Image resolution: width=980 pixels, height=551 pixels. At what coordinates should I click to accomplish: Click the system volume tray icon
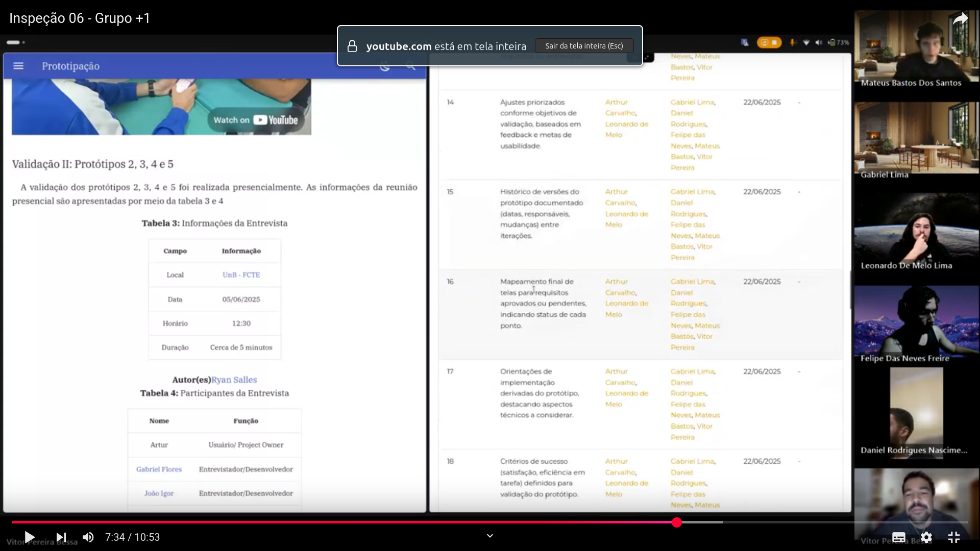819,42
